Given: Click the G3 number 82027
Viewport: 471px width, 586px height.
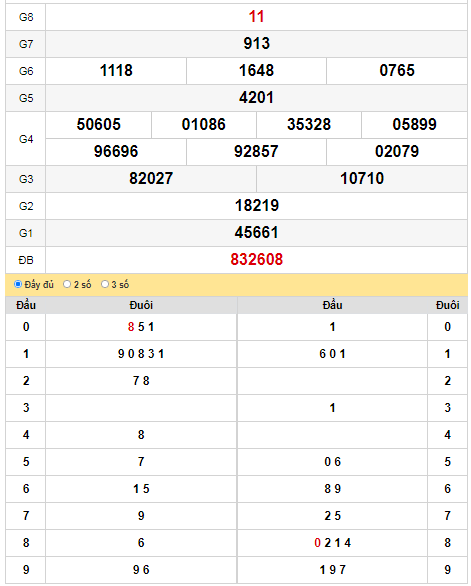Looking at the screenshot, I should pos(151,178).
